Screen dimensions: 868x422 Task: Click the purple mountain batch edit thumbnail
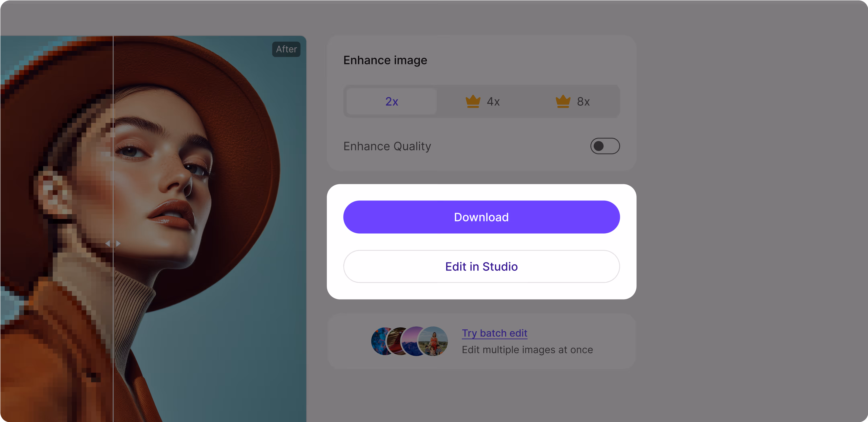tap(410, 341)
